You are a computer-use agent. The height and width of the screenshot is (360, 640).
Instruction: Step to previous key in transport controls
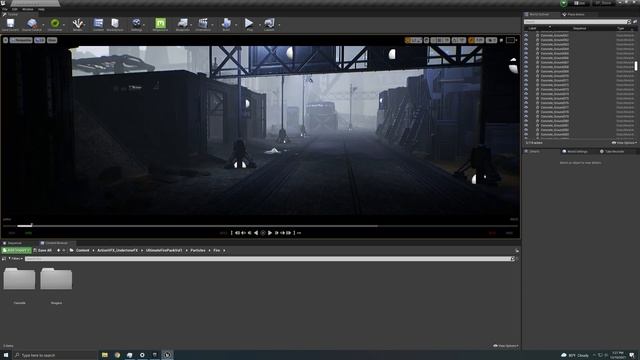pyautogui.click(x=244, y=233)
